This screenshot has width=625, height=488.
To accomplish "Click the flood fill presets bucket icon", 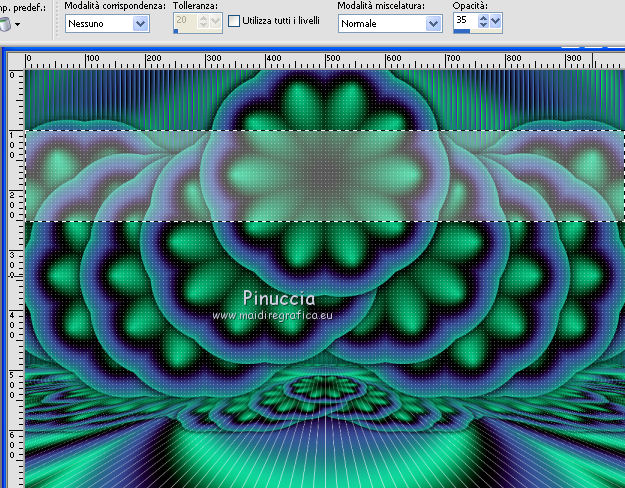I will pyautogui.click(x=4, y=24).
